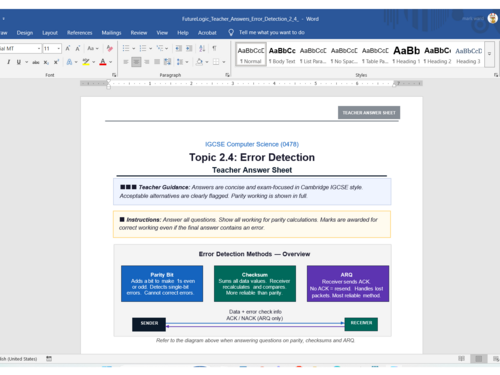The width and height of the screenshot is (500, 375).
Task: Clear all formatting with eraser icon
Action: tap(109, 49)
